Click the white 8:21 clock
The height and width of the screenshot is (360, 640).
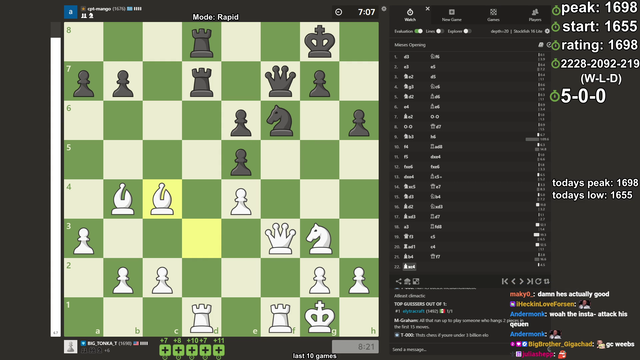[355, 347]
